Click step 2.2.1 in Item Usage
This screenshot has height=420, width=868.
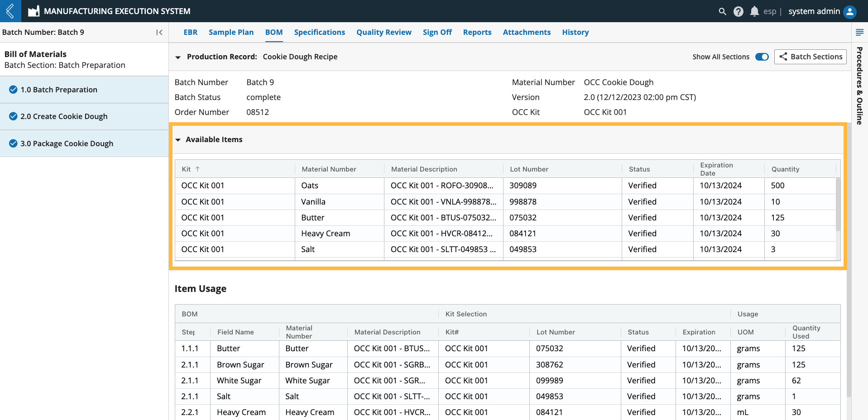[190, 412]
